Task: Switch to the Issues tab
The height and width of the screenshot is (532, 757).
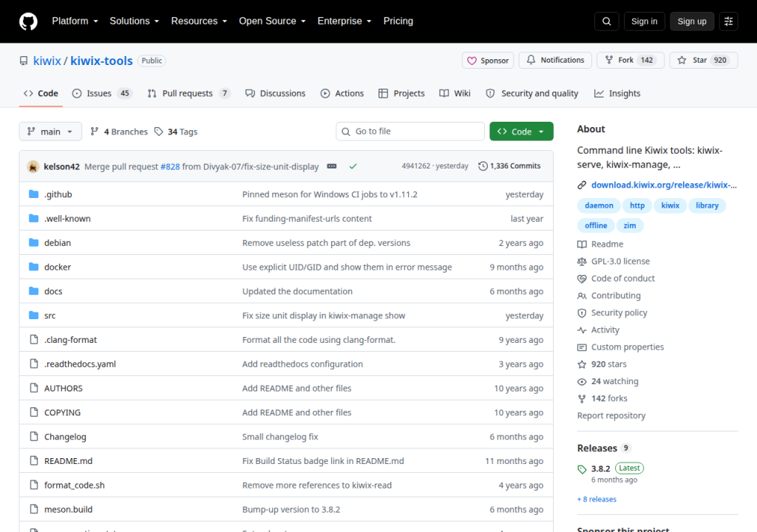Action: (102, 93)
